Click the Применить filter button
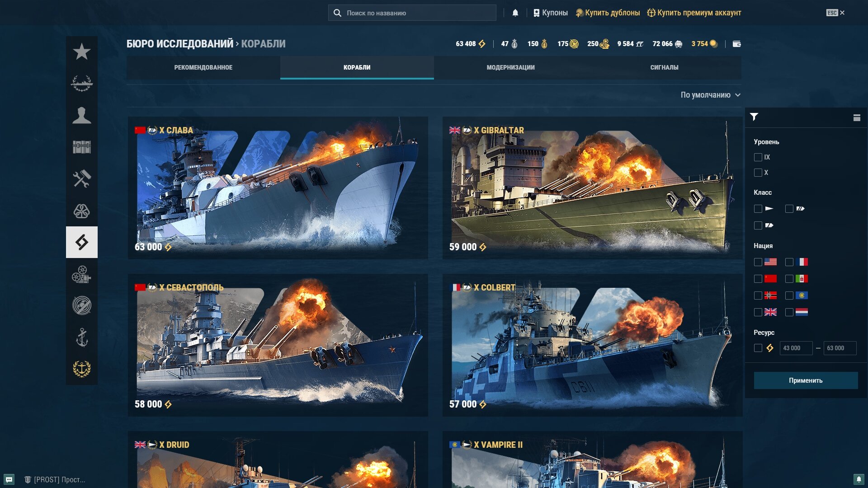This screenshot has height=488, width=868. point(806,380)
